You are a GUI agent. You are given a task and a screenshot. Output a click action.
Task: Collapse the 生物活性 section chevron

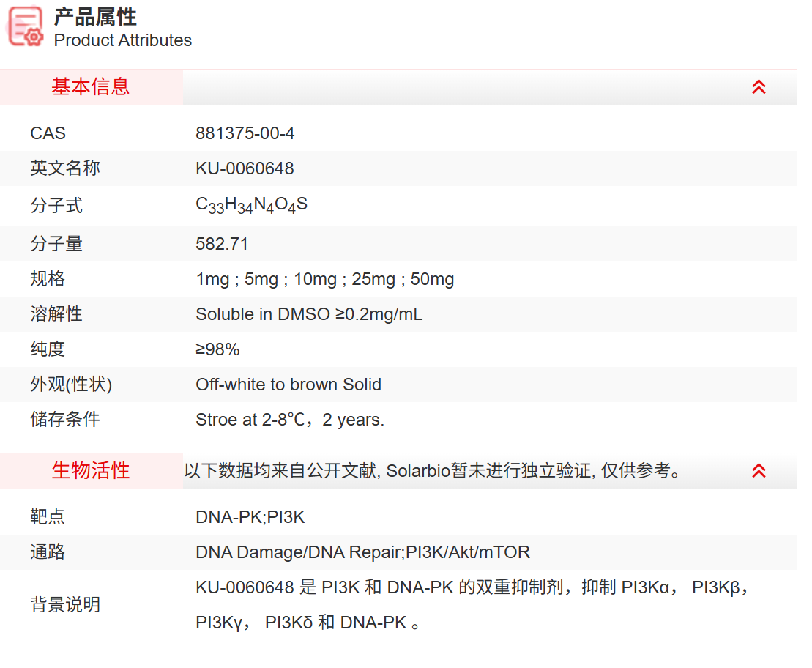pos(759,471)
